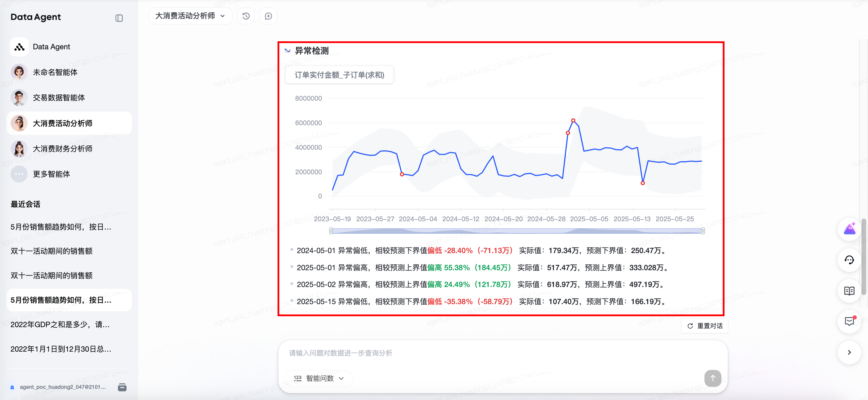This screenshot has width=868, height=400.
Task: Click the chart date range slider left handle
Action: click(331, 231)
